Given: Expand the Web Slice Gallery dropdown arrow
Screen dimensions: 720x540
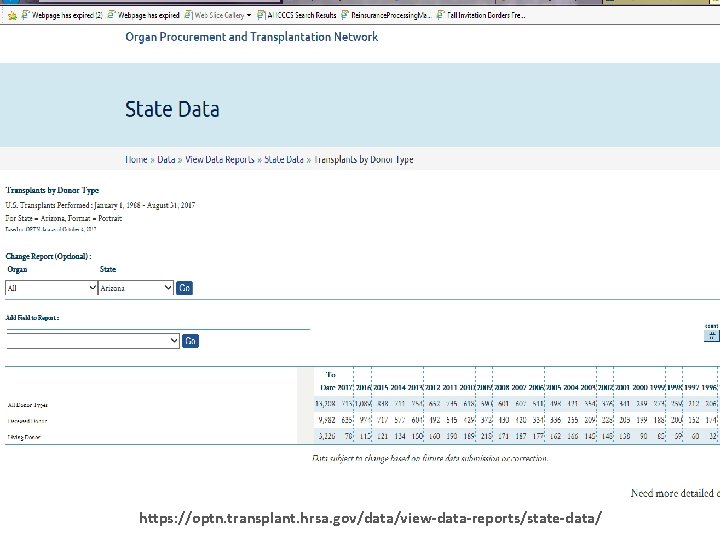Looking at the screenshot, I should (249, 15).
